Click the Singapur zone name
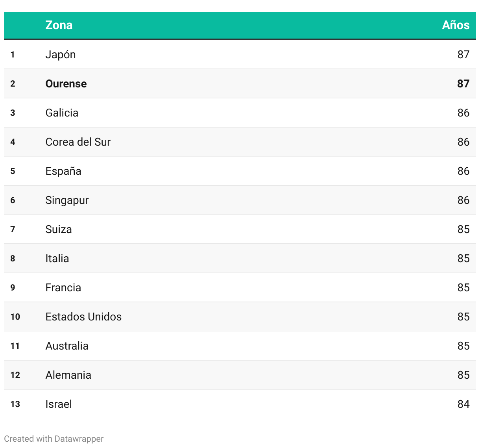Screen dimensions: 480x448 (x=67, y=200)
